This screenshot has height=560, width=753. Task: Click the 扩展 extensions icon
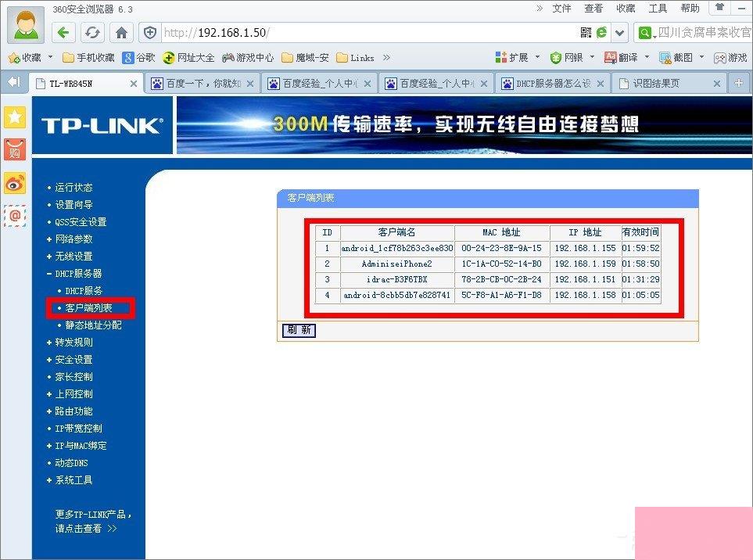501,58
